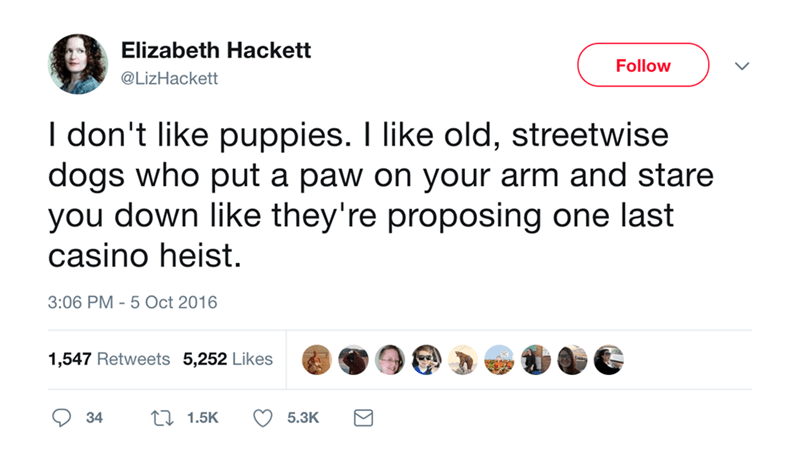Like the tweet with the heart icon

tap(263, 418)
